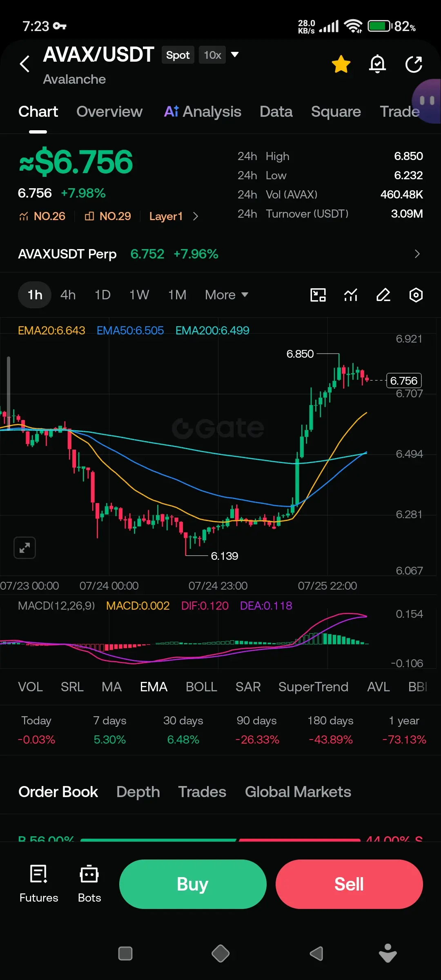Open Trades tab
Image resolution: width=441 pixels, height=980 pixels.
[202, 792]
